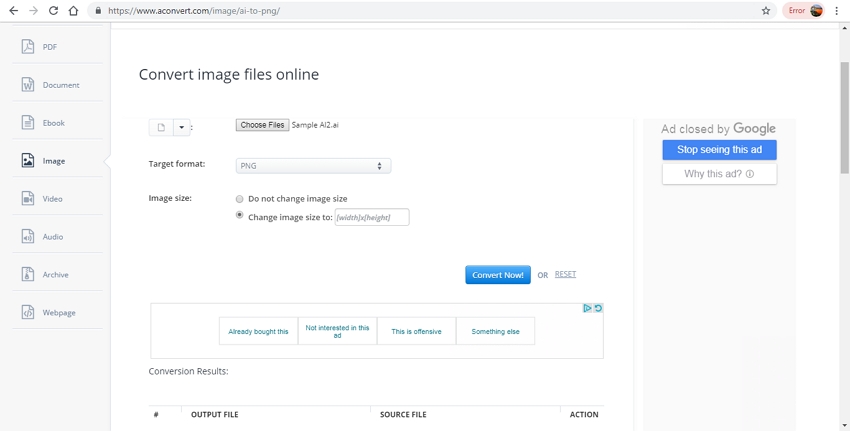The width and height of the screenshot is (850, 431).
Task: Click the local file source button
Action: [161, 127]
